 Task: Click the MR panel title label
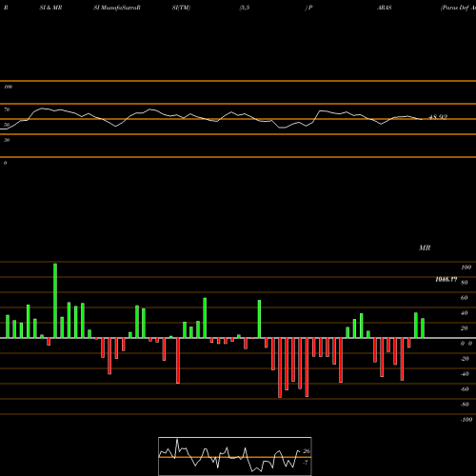(425, 248)
